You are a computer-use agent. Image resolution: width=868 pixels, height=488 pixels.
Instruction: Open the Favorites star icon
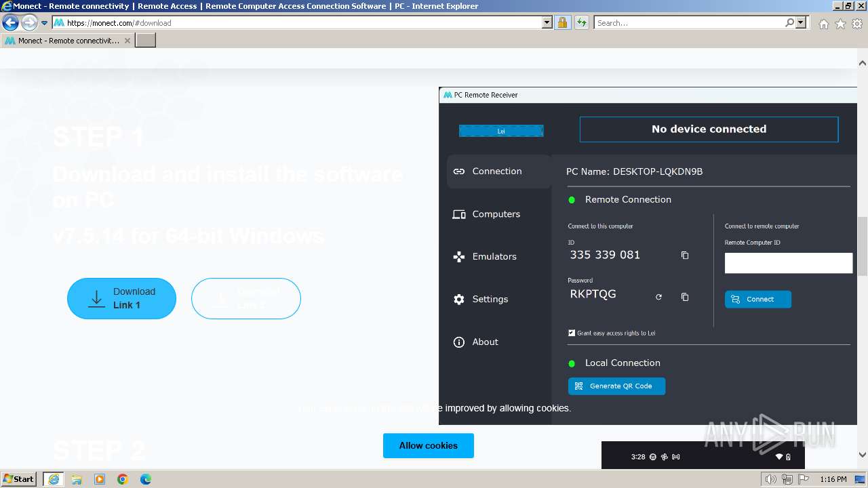click(x=840, y=24)
